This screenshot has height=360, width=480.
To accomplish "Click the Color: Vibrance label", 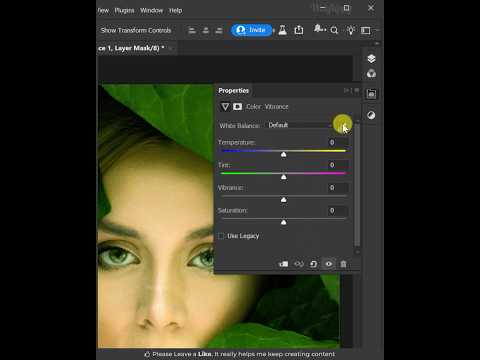I will pyautogui.click(x=267, y=107).
